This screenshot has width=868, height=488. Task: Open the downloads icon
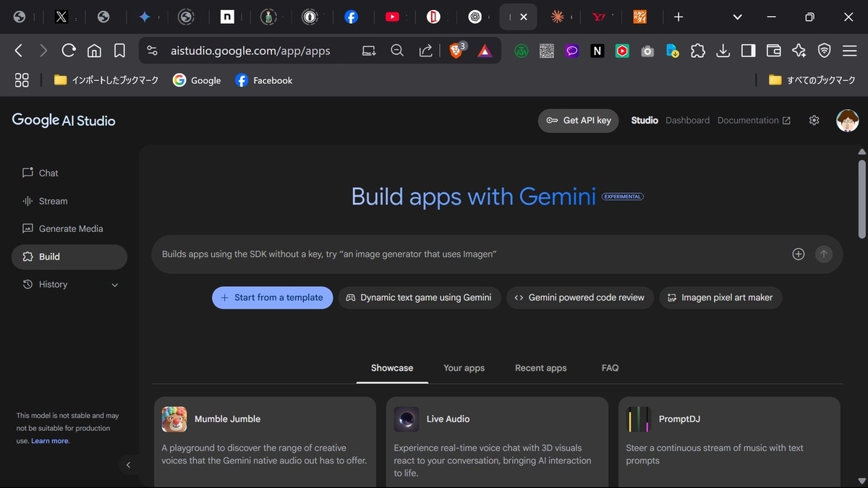[723, 51]
